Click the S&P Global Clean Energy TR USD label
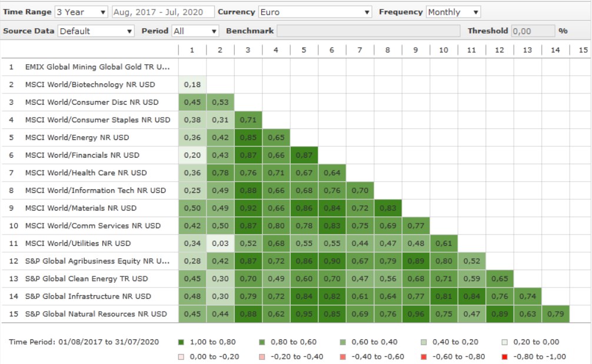 pyautogui.click(x=87, y=279)
